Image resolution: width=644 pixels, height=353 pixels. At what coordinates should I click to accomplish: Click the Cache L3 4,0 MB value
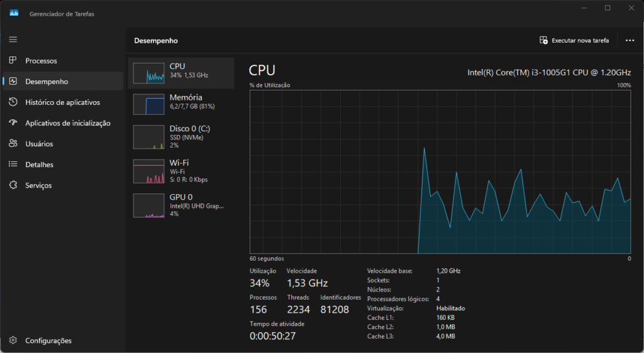446,336
